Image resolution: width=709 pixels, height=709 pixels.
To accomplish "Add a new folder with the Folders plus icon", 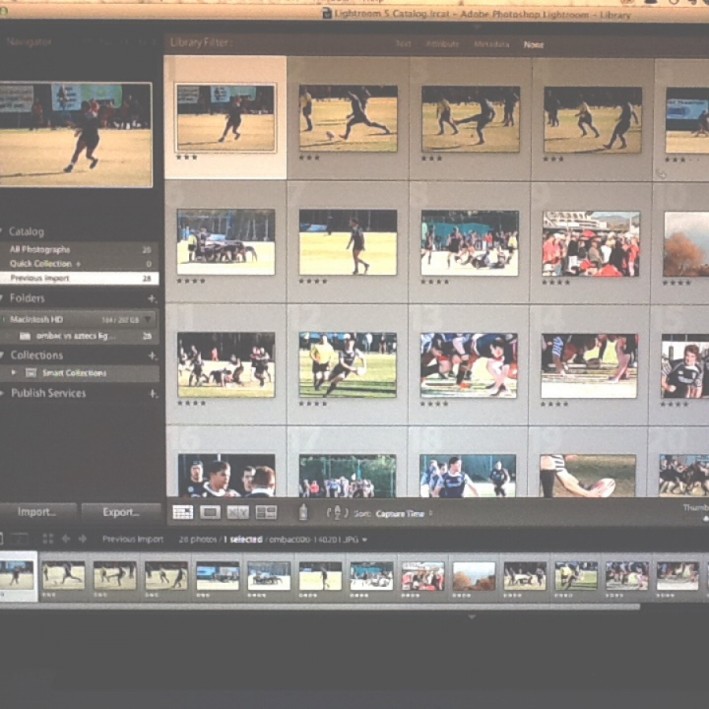I will [x=153, y=298].
